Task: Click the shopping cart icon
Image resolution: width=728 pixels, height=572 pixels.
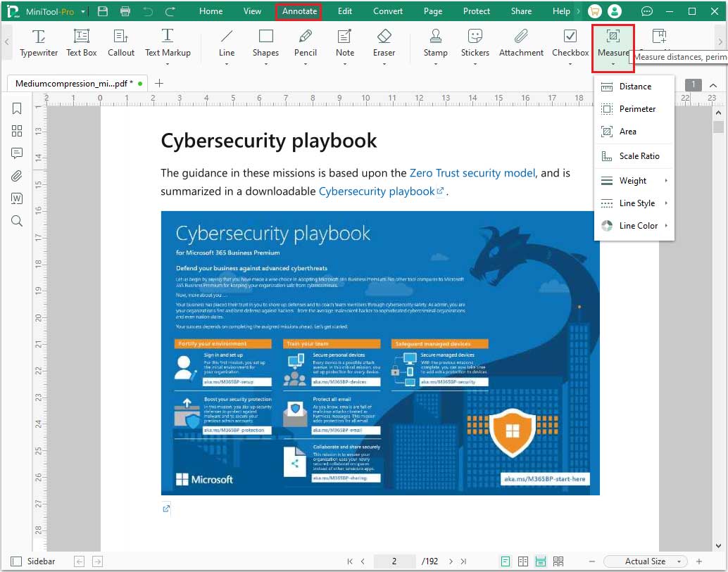Action: (x=594, y=11)
